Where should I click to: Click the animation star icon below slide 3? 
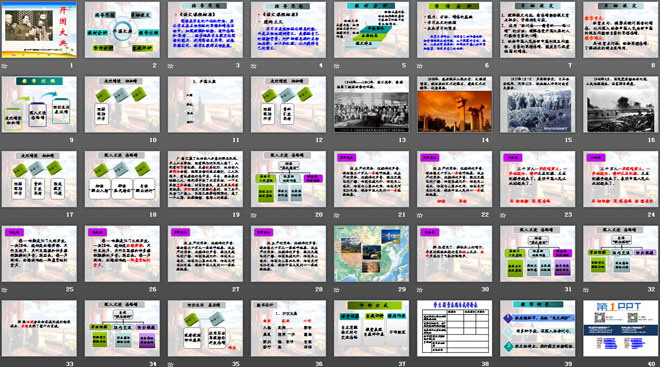point(170,66)
